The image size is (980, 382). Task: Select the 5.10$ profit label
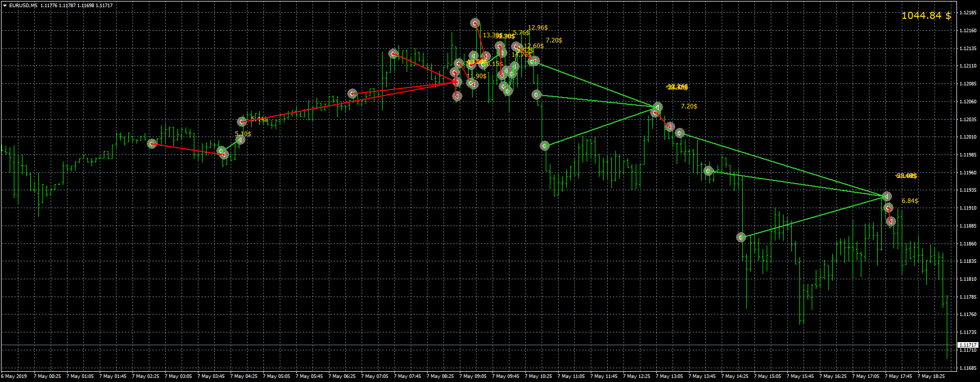(x=243, y=134)
